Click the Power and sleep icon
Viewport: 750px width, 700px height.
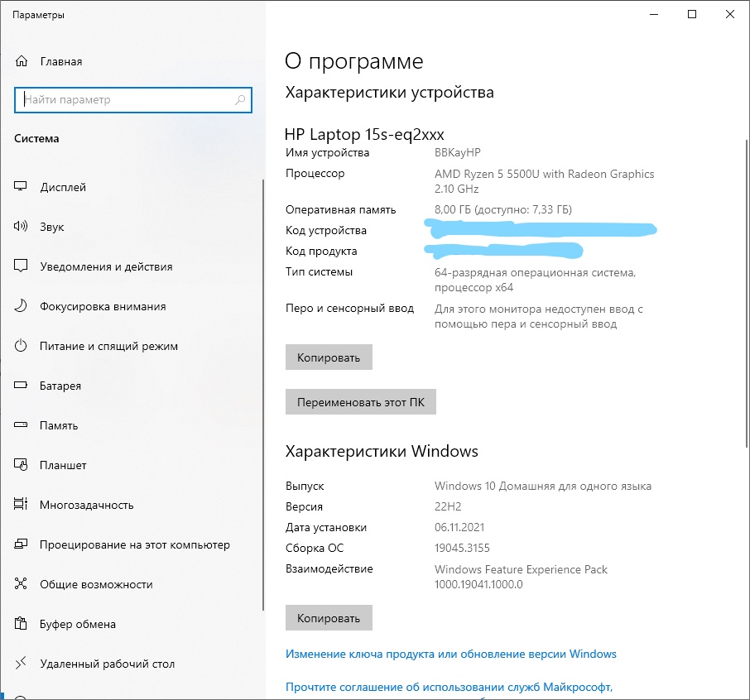click(x=21, y=345)
